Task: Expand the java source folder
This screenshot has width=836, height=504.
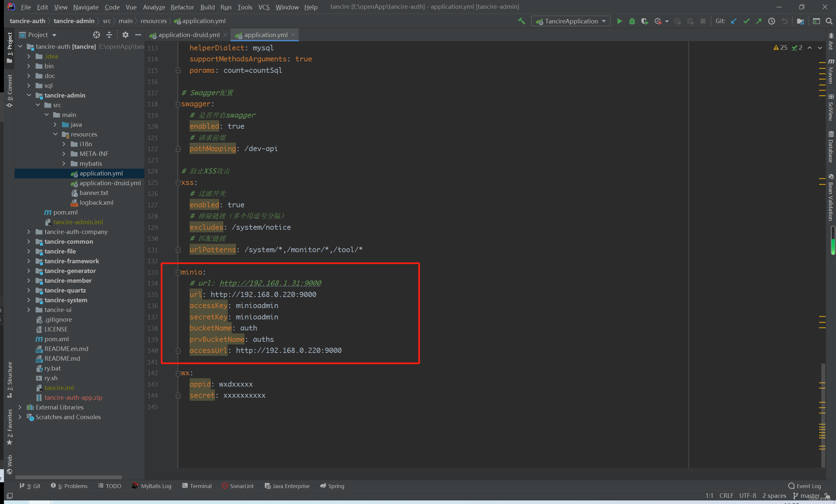Action: 55,124
